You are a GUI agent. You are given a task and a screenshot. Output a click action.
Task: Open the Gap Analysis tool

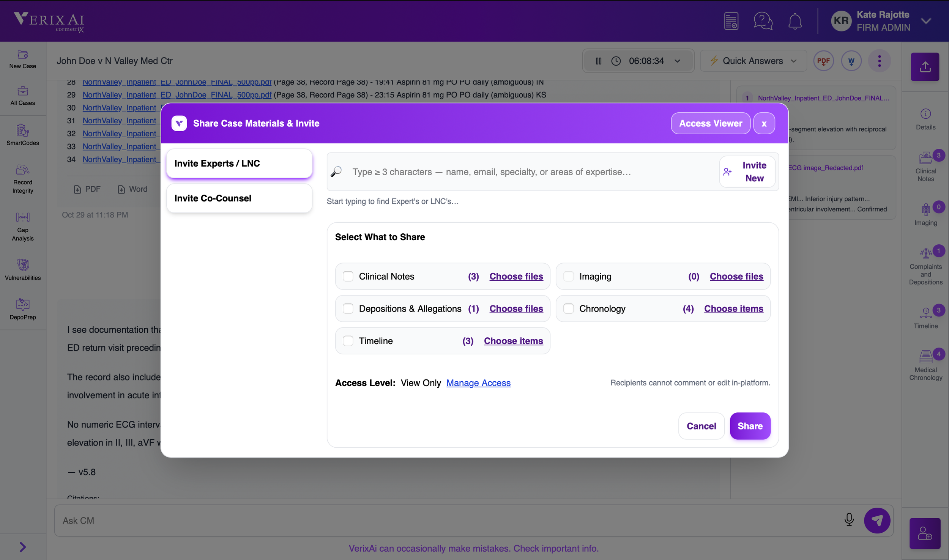click(23, 227)
